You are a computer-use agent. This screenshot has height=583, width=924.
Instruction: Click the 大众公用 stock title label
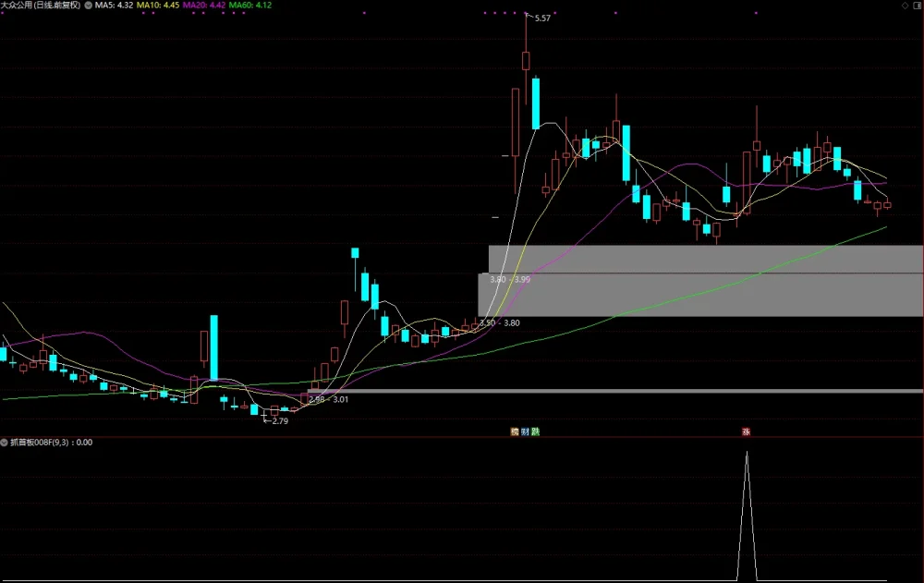pos(41,6)
